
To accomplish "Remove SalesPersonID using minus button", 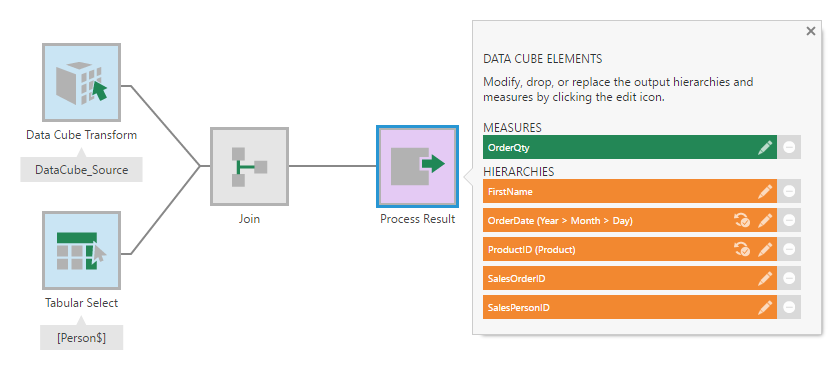I will (789, 307).
